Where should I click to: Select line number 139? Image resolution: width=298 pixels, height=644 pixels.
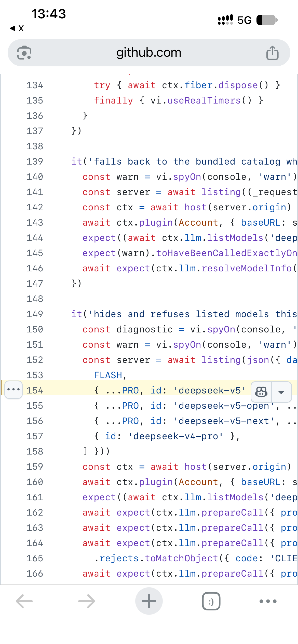pyautogui.click(x=35, y=162)
